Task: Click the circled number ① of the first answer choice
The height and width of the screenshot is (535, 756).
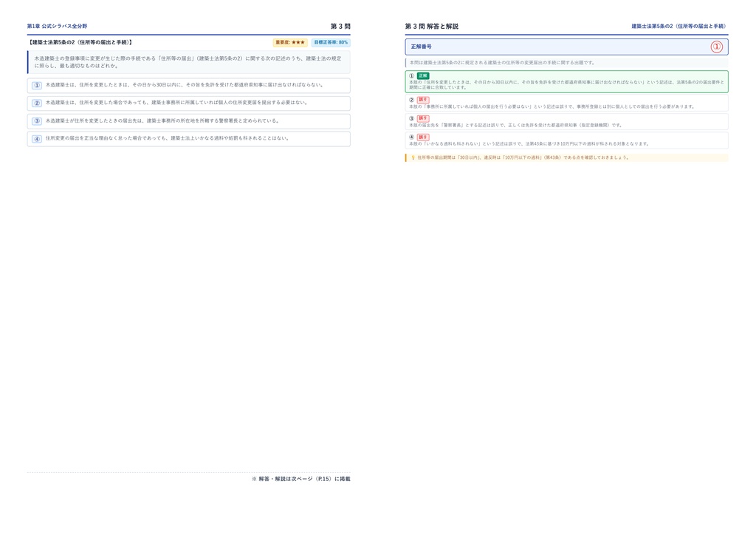Action: point(37,86)
